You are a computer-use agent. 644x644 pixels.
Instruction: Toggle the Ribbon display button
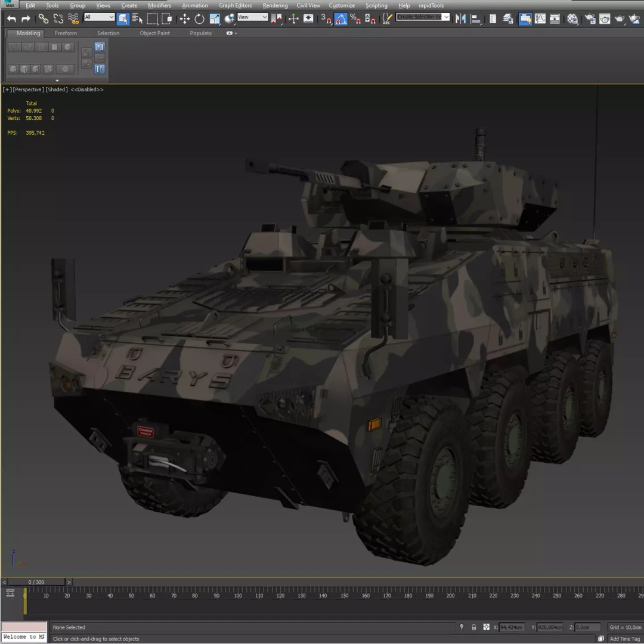click(525, 19)
